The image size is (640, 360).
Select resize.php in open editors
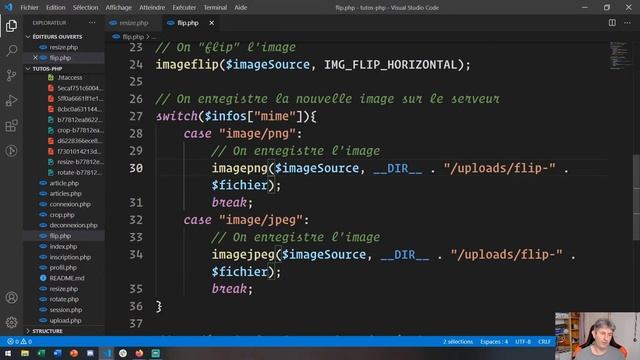coord(64,47)
